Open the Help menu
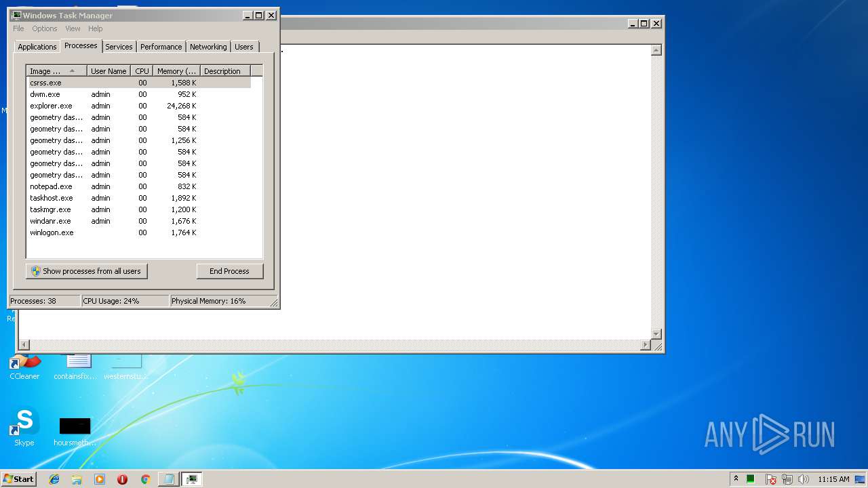This screenshot has width=868, height=488. [x=96, y=28]
